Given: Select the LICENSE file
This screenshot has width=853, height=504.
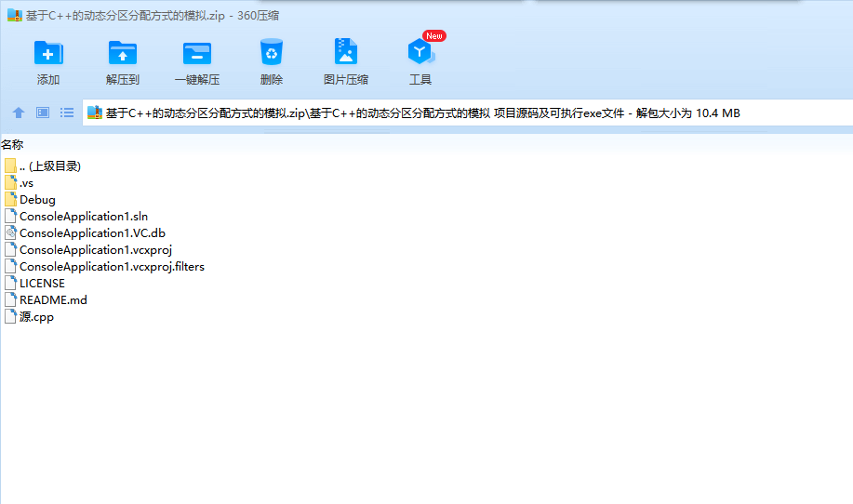Looking at the screenshot, I should coord(34,284).
